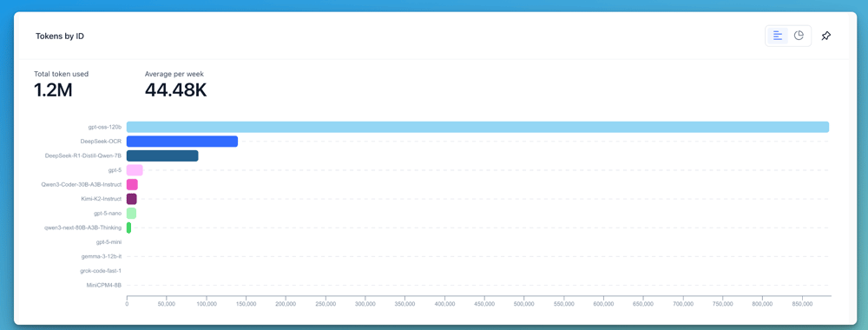This screenshot has height=330, width=868.
Task: Switch to bar chart view
Action: (x=777, y=36)
